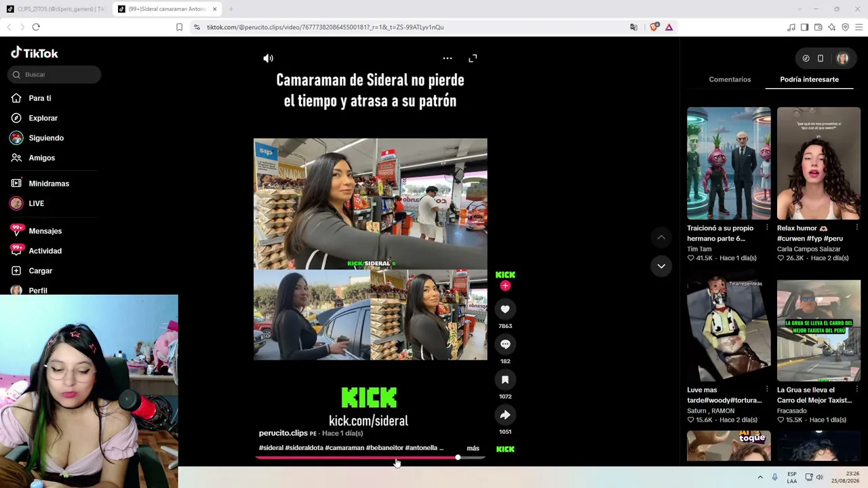The height and width of the screenshot is (488, 868).
Task: Click the #sideral hashtag
Action: point(271,448)
